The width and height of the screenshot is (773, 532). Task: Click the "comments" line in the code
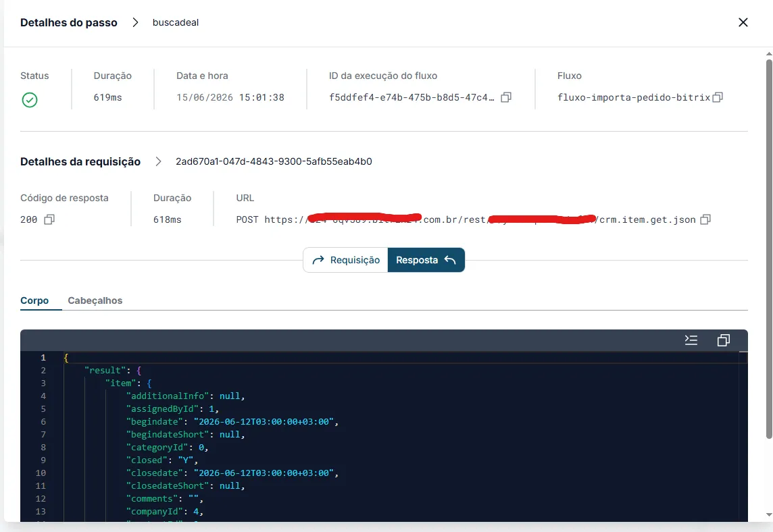coord(165,498)
